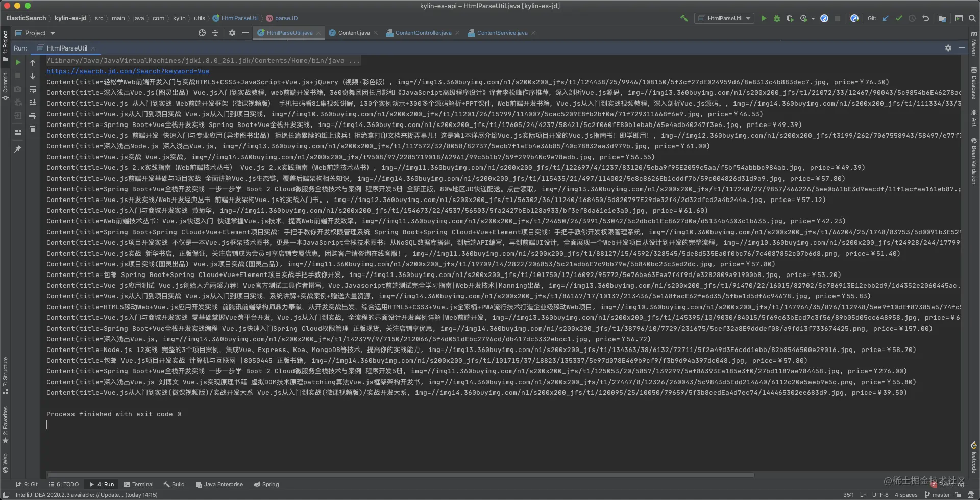Build the project with the hammer icon
980x500 pixels.
684,18
